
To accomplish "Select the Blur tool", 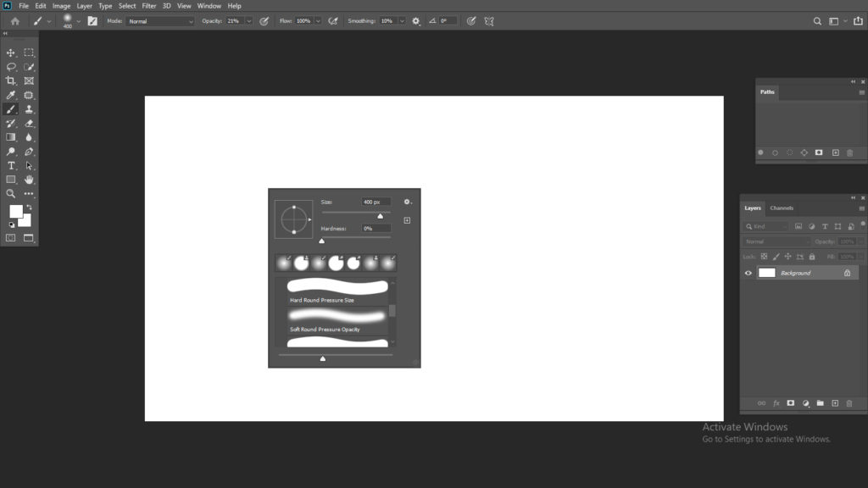I will pos(29,137).
